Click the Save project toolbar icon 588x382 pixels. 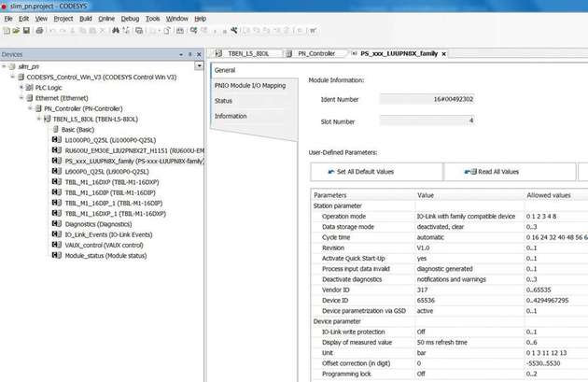(26, 31)
